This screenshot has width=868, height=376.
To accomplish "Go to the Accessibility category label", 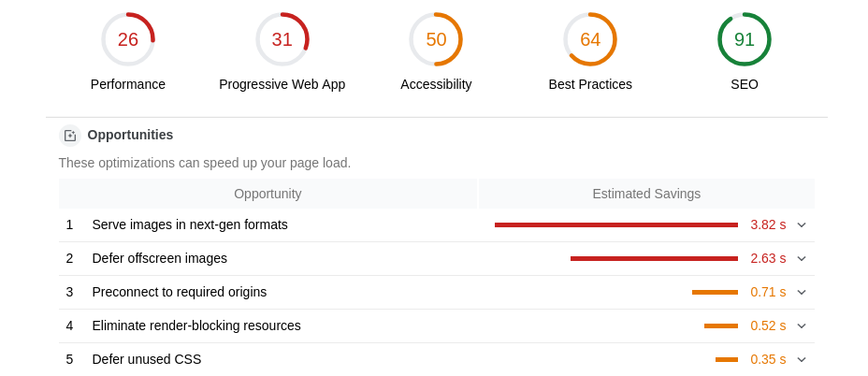I will pos(436,84).
